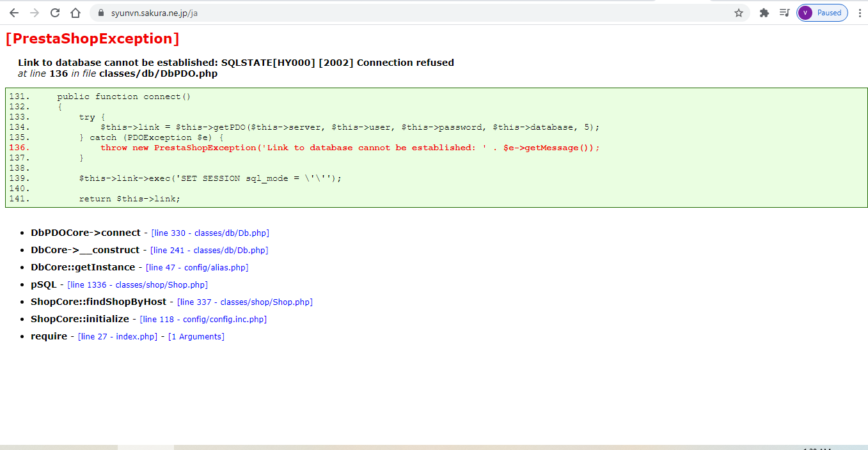The width and height of the screenshot is (868, 450).
Task: Click the DbPDOCore->connect trace entry
Action: click(x=86, y=233)
